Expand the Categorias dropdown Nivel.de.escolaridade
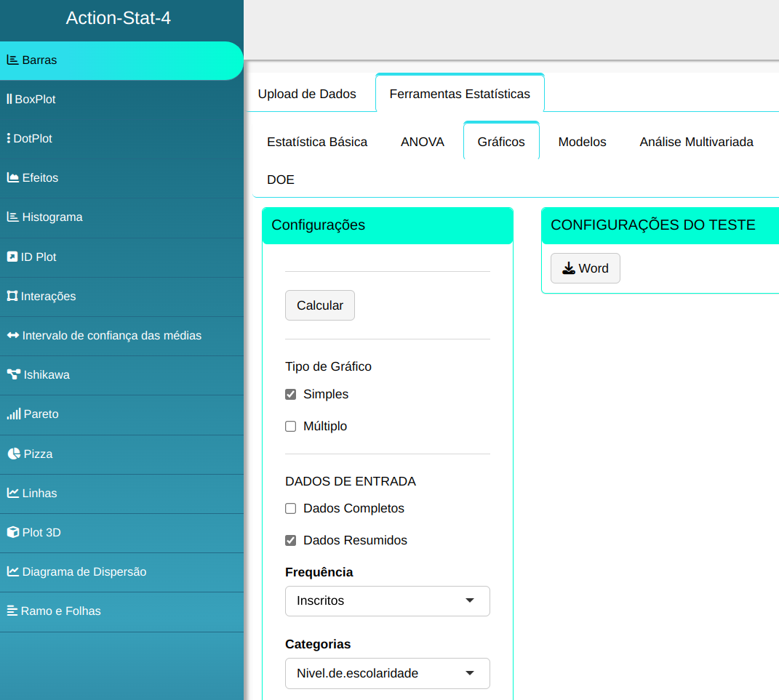 point(387,673)
